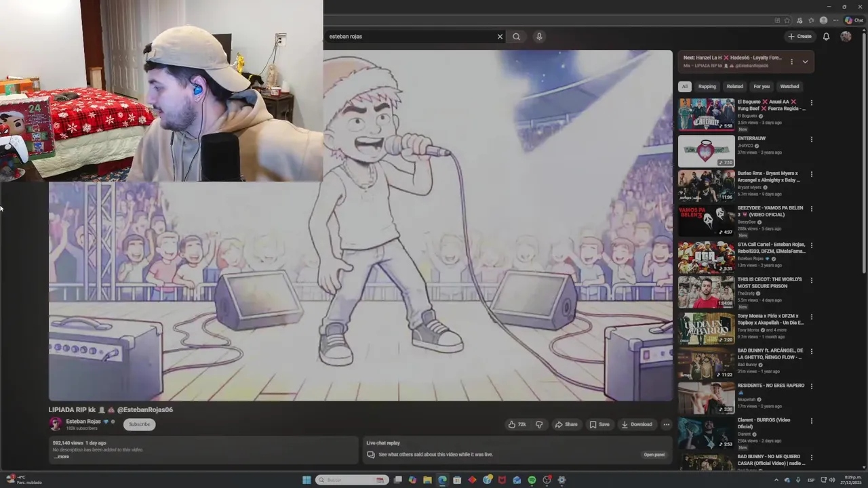Open YouTube notifications bell
Image resolution: width=868 pixels, height=488 pixels.
826,37
